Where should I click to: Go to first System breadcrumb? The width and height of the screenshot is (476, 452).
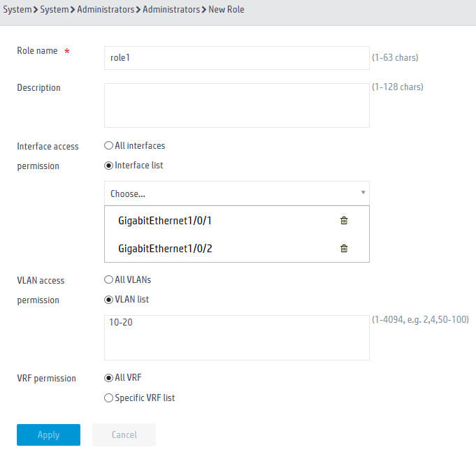click(17, 9)
